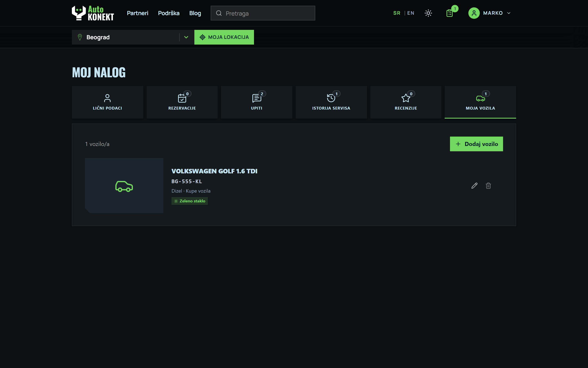The image size is (588, 368).
Task: Click the MOJA LOKACIJA button
Action: click(x=224, y=37)
